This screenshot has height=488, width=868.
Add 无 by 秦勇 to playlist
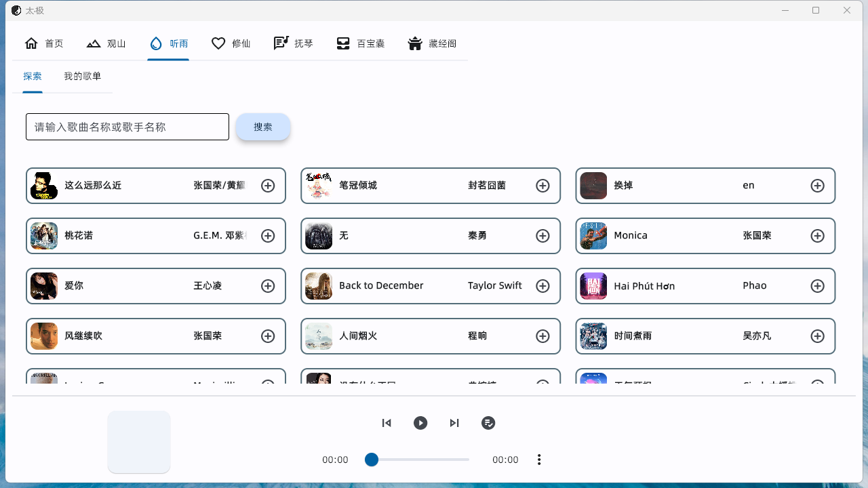click(x=542, y=236)
